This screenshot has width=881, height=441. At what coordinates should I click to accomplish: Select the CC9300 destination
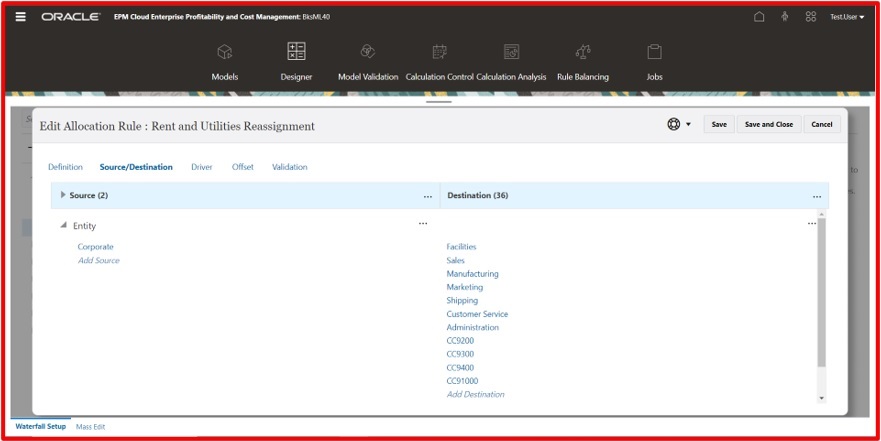460,354
